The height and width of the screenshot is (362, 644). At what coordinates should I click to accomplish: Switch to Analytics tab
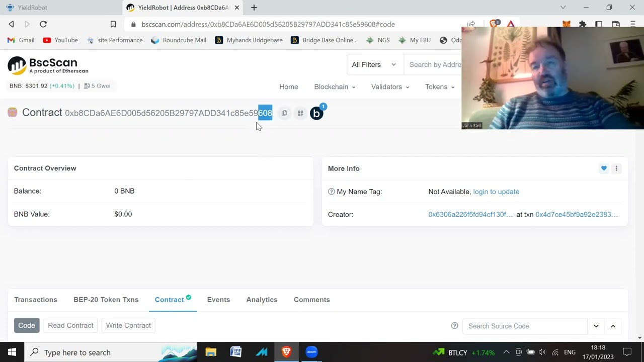(x=262, y=300)
